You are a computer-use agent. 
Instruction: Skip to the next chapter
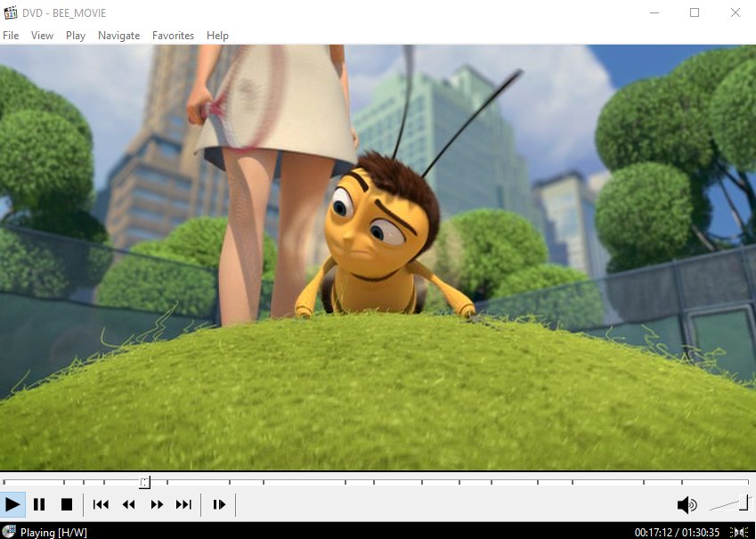pos(184,504)
